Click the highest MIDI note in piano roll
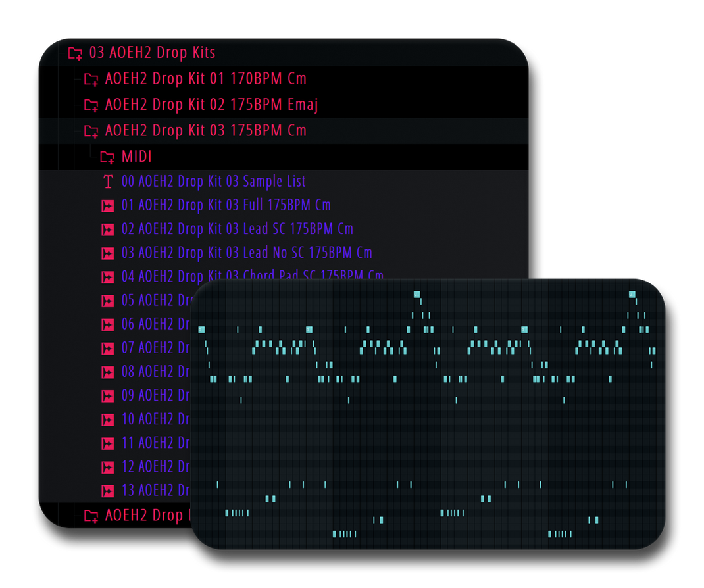The height and width of the screenshot is (588, 704). 416,294
